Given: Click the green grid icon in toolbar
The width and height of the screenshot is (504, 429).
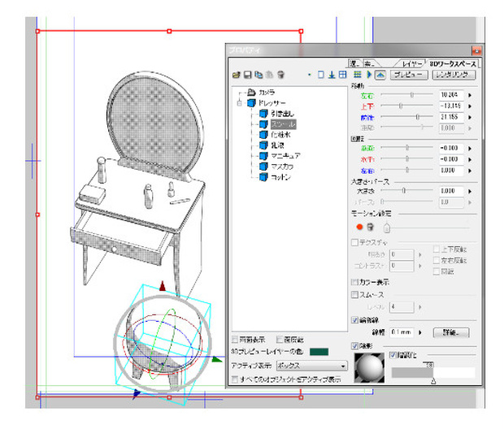Looking at the screenshot, I should pos(357,75).
